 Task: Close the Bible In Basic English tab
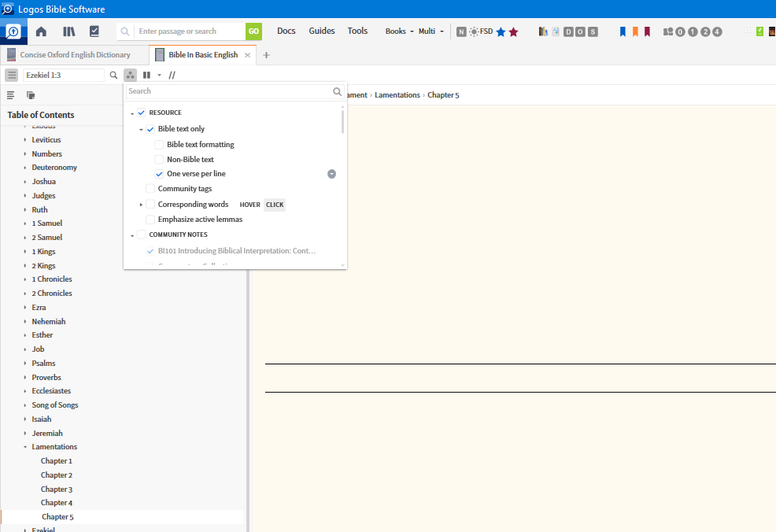[x=247, y=55]
